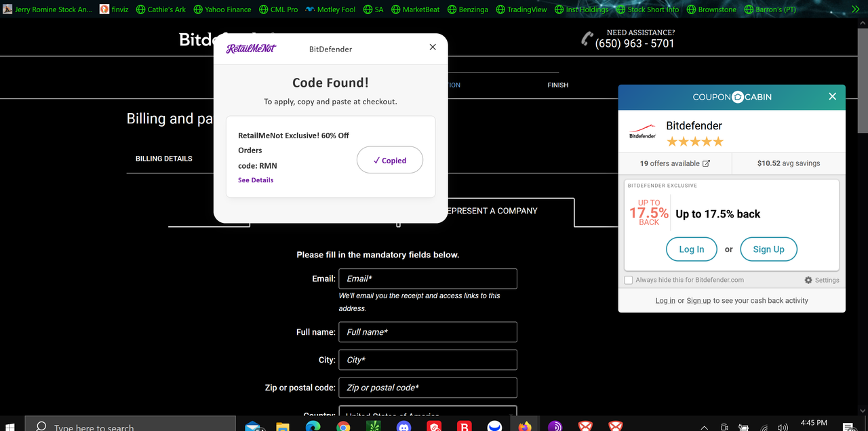Image resolution: width=868 pixels, height=431 pixels.
Task: Open the Stock Short Info bookmark
Action: [x=647, y=9]
